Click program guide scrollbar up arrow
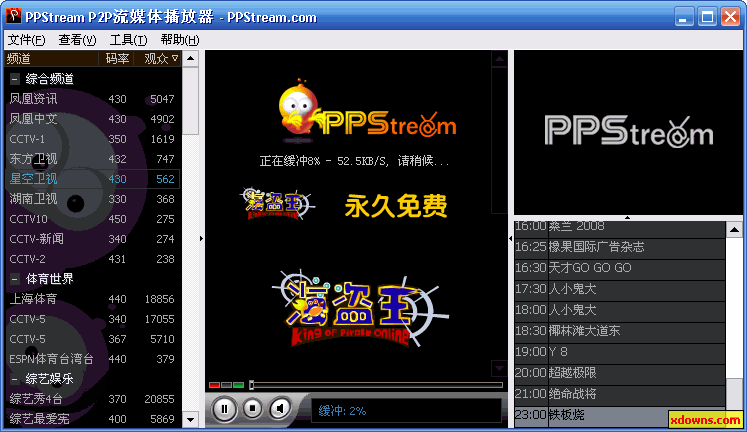 click(x=734, y=230)
